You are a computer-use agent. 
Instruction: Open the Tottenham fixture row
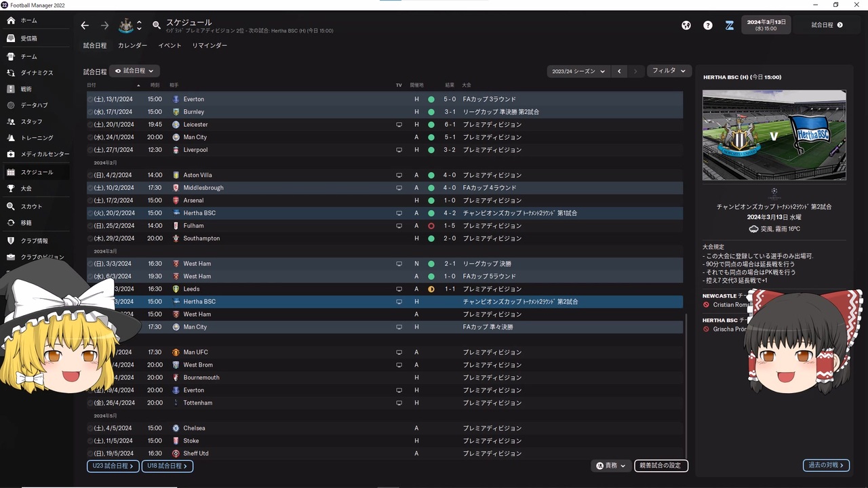[385, 403]
